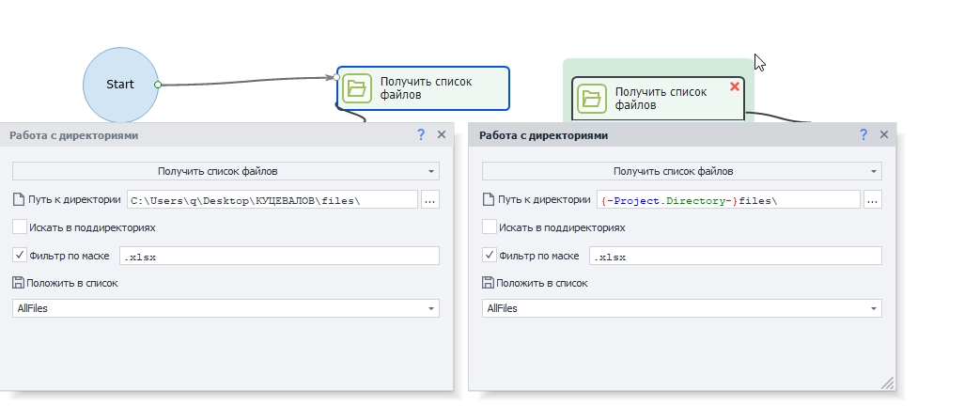The height and width of the screenshot is (406, 980).
Task: Click the red X on the right action block
Action: click(735, 86)
